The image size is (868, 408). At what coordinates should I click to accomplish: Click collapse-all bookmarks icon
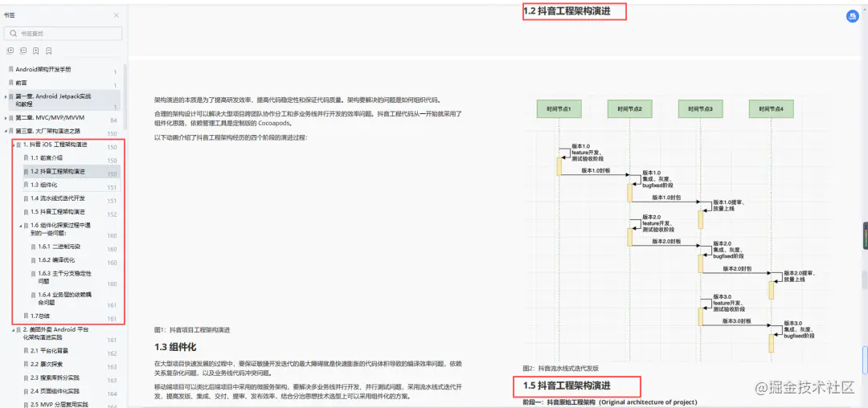pyautogui.click(x=23, y=51)
